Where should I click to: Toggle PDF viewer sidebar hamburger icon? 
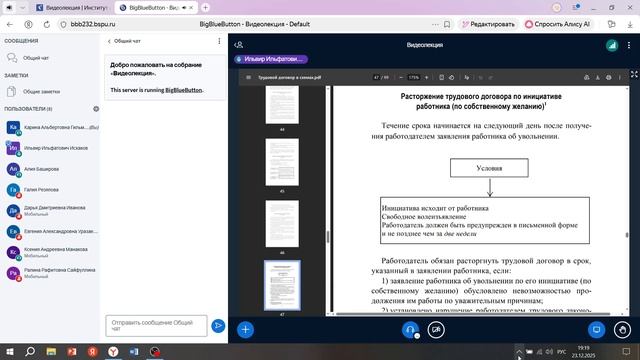tap(248, 77)
